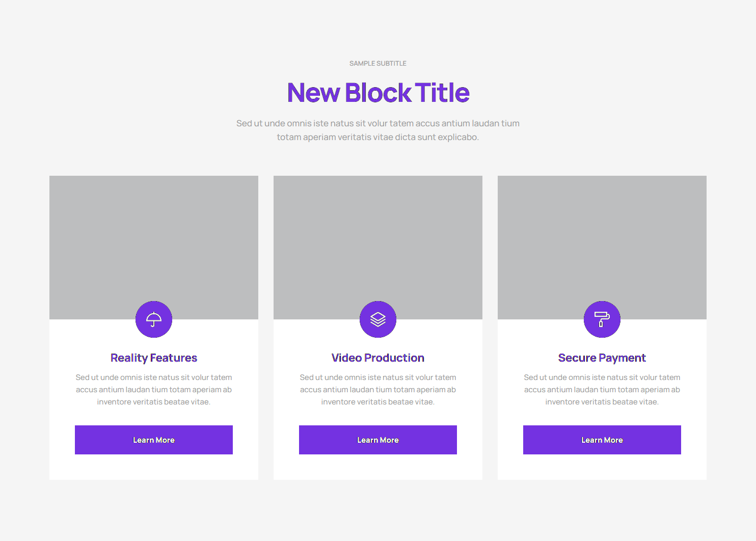756x541 pixels.
Task: Click the umbrella icon on Reality Features card
Action: coord(154,319)
